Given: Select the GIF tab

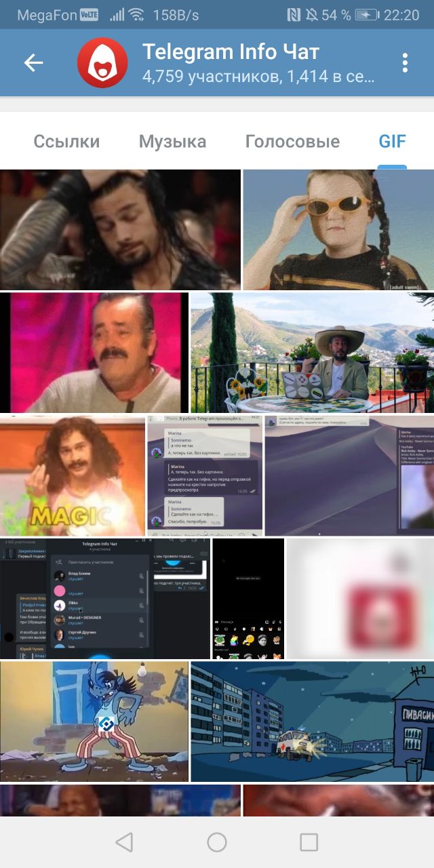Looking at the screenshot, I should (392, 142).
